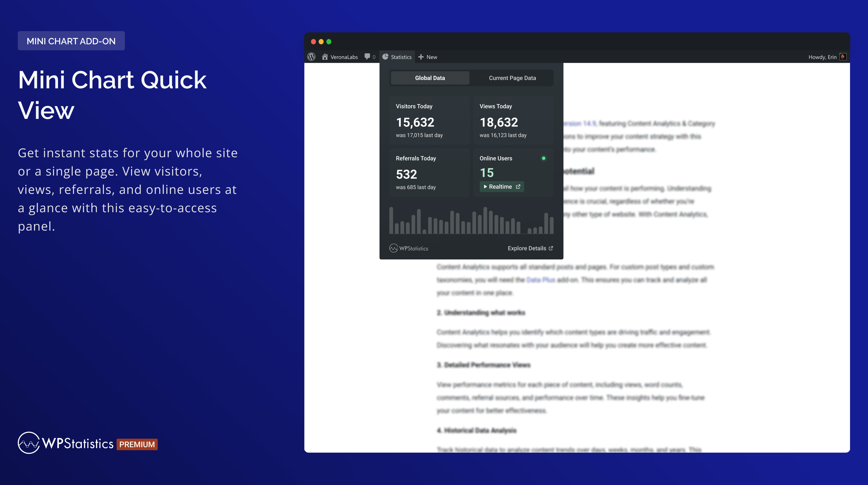Follow the blurred Data Plus link
This screenshot has width=868, height=485.
(x=541, y=280)
